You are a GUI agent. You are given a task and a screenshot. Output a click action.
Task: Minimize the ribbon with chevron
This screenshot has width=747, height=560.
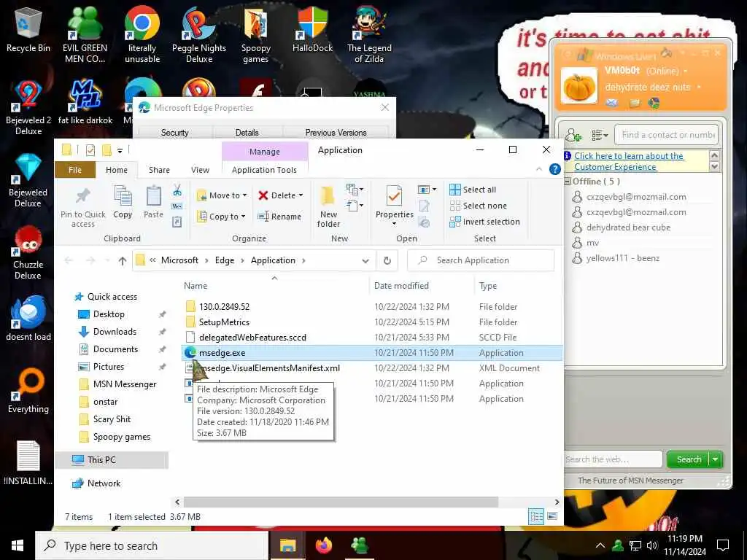tap(539, 169)
